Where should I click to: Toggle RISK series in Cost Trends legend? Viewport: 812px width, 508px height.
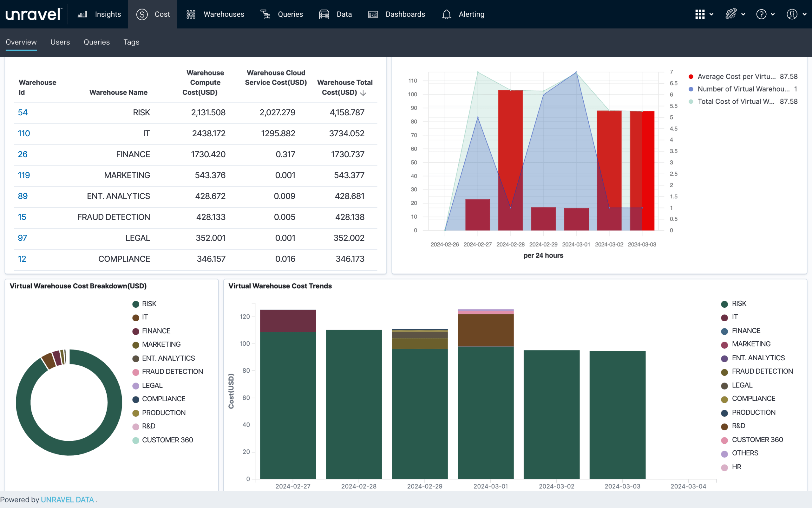click(739, 303)
